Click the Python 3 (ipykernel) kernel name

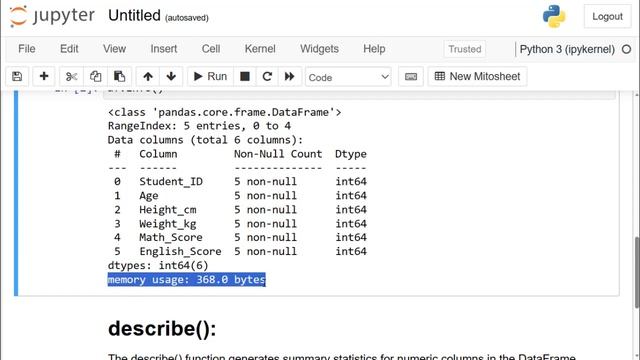tap(567, 49)
